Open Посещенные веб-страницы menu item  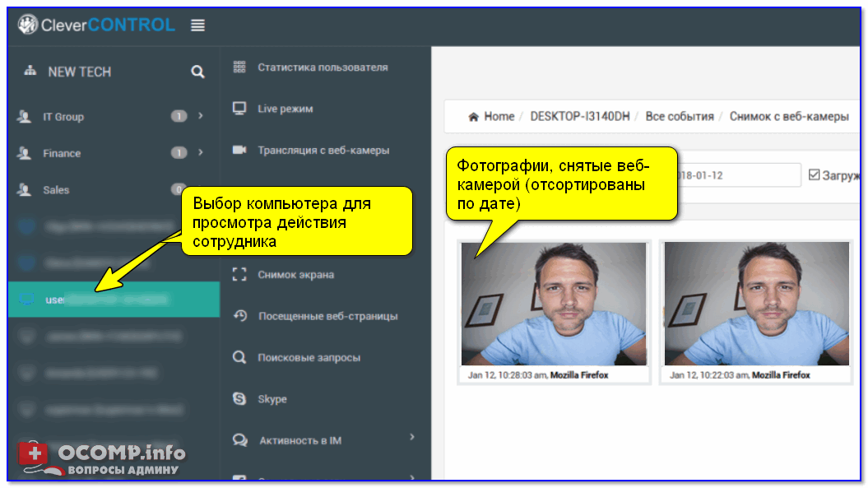[x=327, y=316]
